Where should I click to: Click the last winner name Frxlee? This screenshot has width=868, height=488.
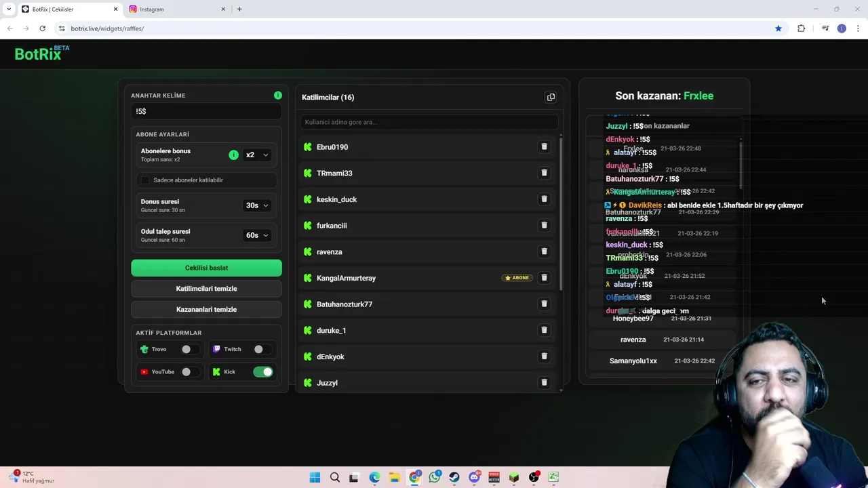click(x=698, y=96)
